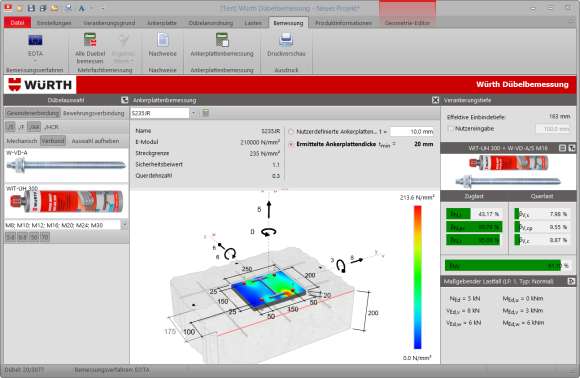Open the anchor size M8–M30 dropdown

tap(125, 225)
